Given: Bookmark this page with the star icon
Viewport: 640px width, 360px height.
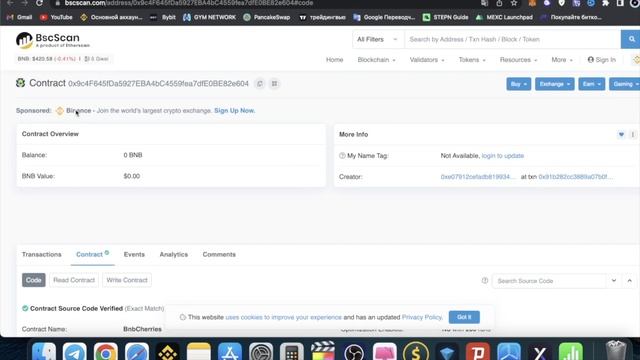Looking at the screenshot, I should 514,3.
